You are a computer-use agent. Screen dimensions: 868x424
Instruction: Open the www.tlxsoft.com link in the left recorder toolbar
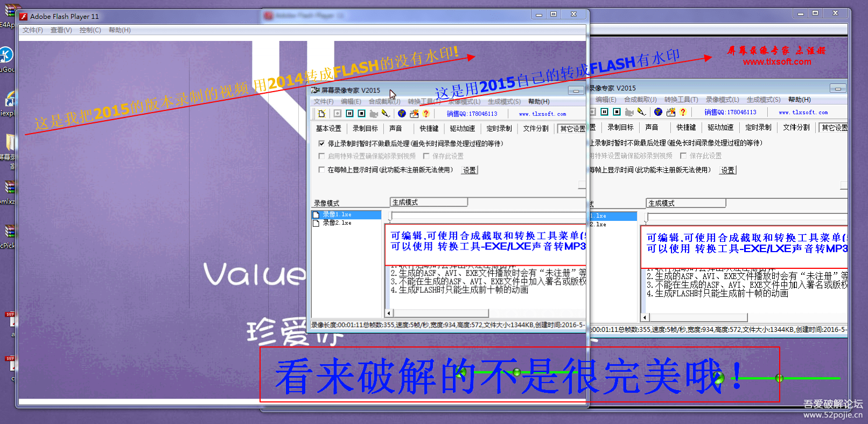point(542,114)
